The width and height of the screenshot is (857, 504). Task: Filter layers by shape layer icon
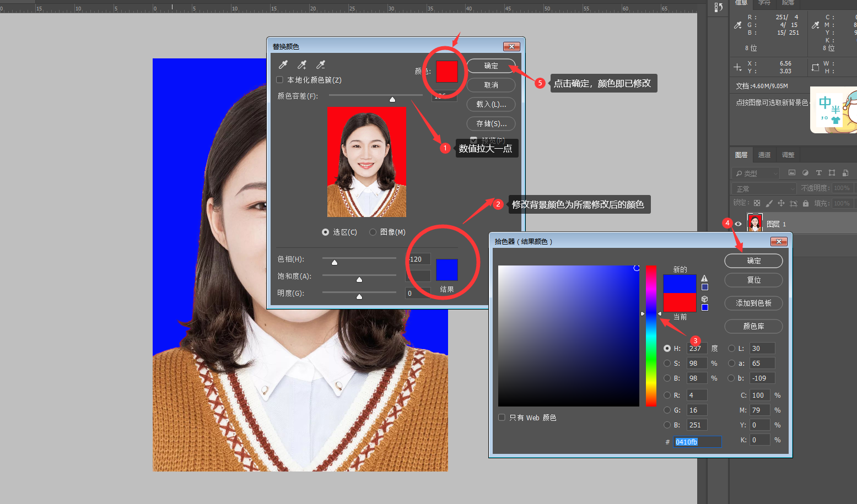(x=832, y=172)
